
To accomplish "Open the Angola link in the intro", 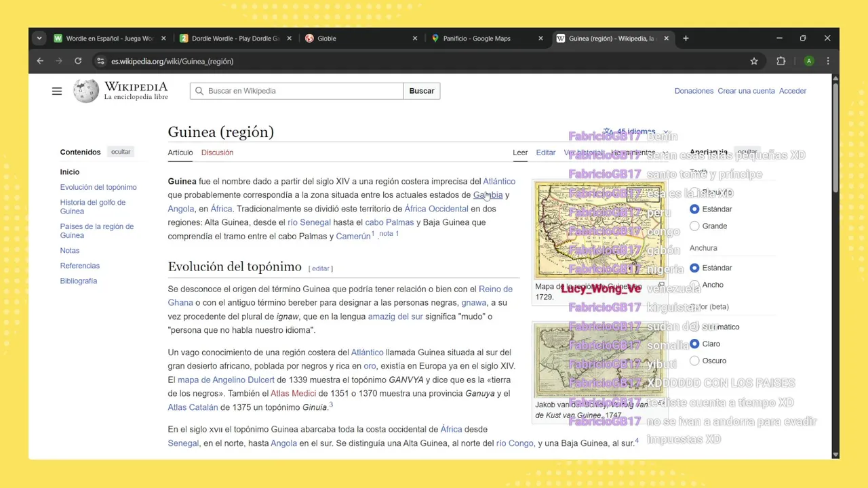I will [181, 209].
